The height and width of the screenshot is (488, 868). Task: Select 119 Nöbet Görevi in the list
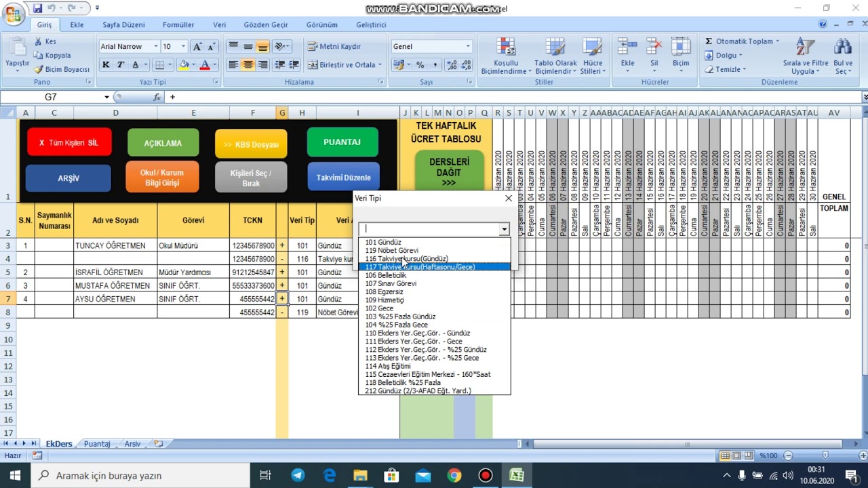pyautogui.click(x=434, y=250)
